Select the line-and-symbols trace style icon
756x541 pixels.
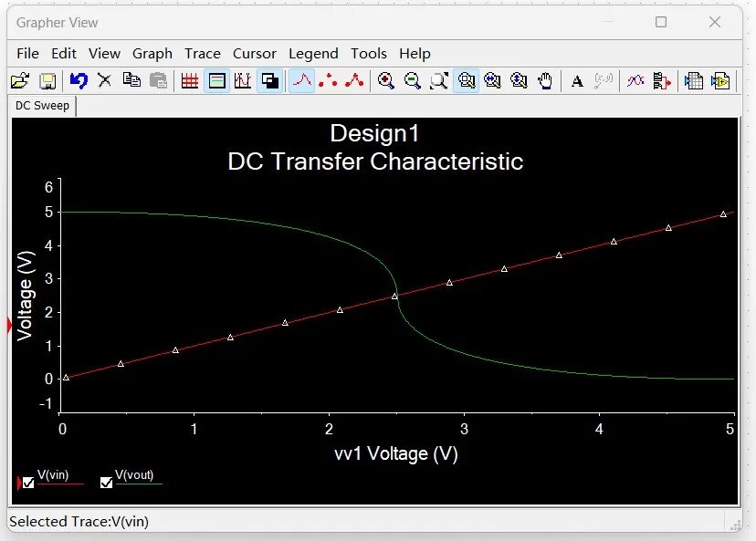tap(354, 81)
